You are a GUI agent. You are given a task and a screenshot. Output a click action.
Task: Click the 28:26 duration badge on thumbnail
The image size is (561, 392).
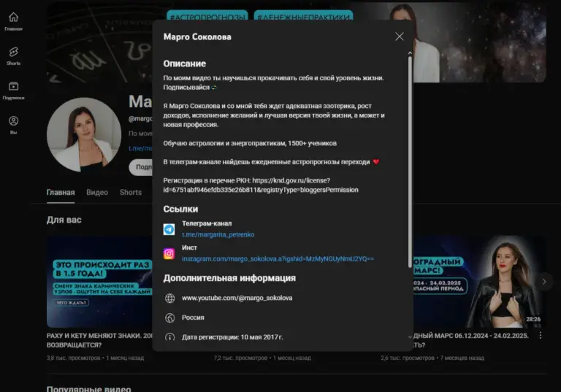pyautogui.click(x=533, y=319)
